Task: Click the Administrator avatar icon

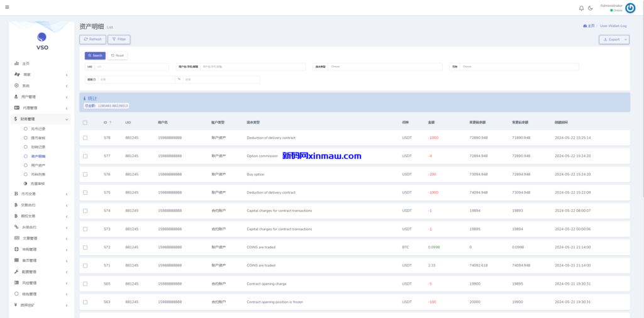Action: (x=630, y=8)
